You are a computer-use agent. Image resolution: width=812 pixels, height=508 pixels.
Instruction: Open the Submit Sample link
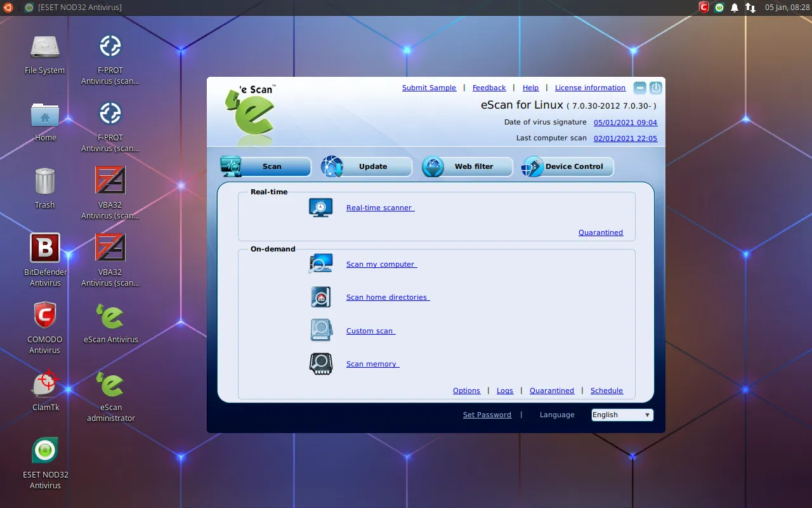point(429,88)
